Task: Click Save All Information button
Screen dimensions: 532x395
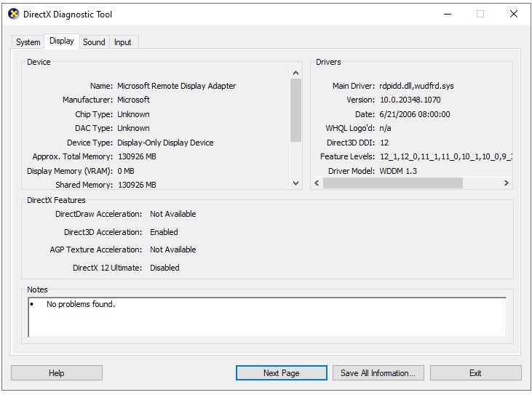Action: coord(378,373)
